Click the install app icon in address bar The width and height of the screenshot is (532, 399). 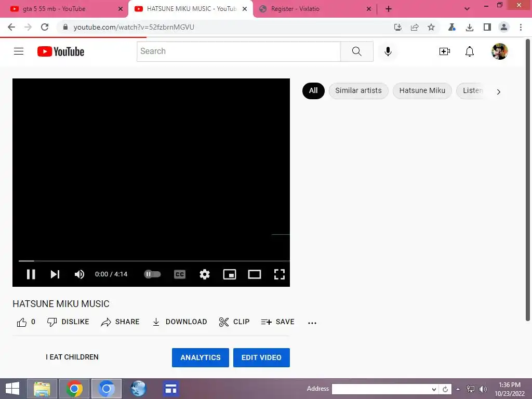(x=397, y=27)
